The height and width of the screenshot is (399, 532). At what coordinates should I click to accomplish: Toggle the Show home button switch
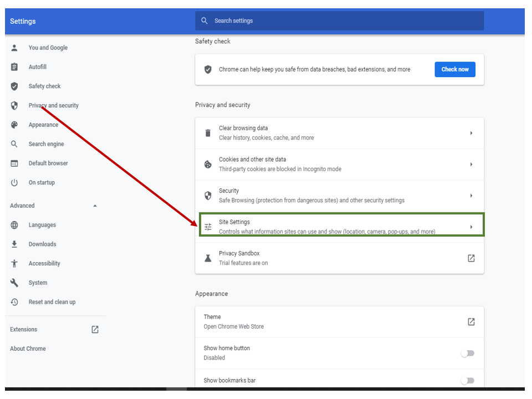[x=468, y=353]
